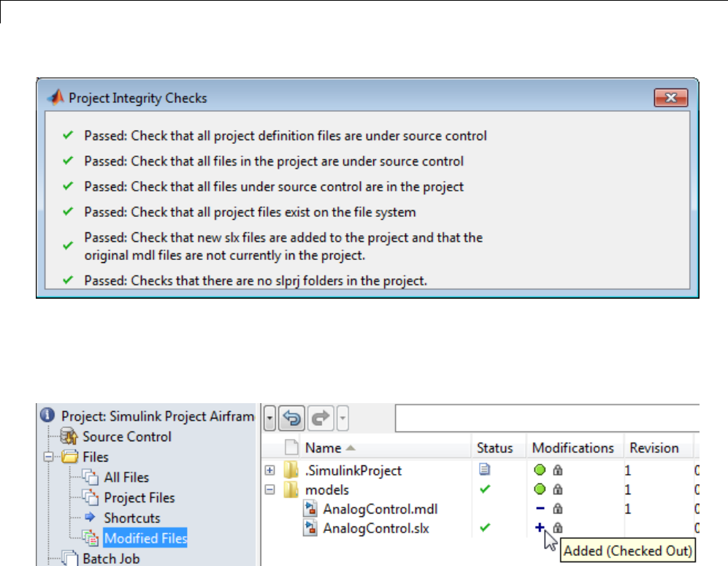This screenshot has width=728, height=566.
Task: Click the .SimulinkProject folder icon
Action: pos(291,470)
